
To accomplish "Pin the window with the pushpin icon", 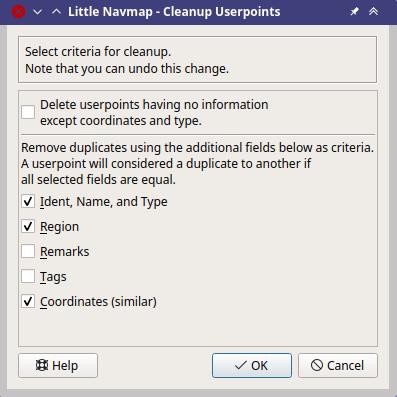I will (354, 12).
